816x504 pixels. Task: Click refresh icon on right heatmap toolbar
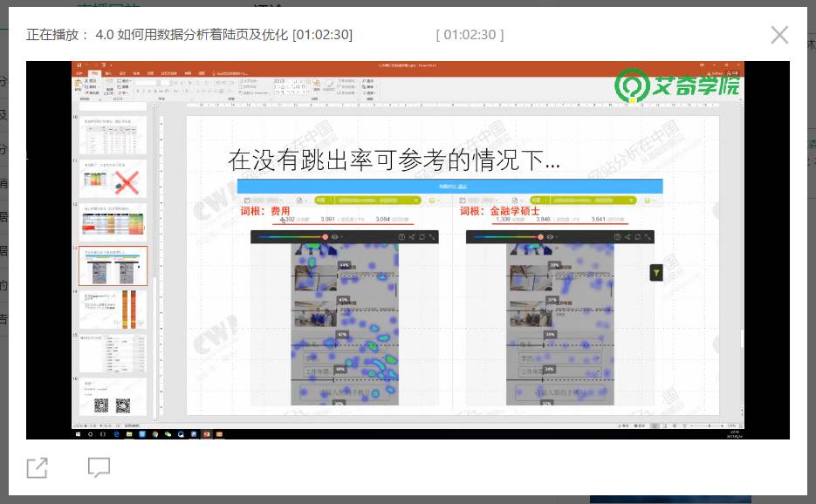[637, 236]
